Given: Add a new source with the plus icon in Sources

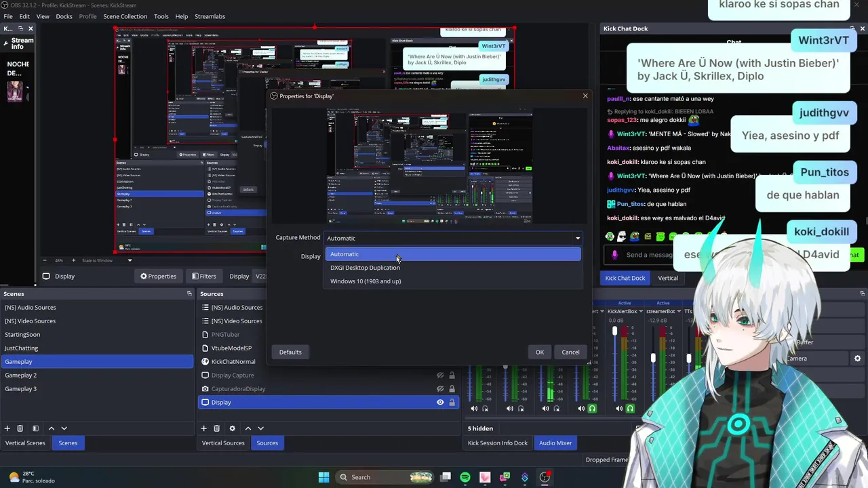Looking at the screenshot, I should click(x=203, y=428).
